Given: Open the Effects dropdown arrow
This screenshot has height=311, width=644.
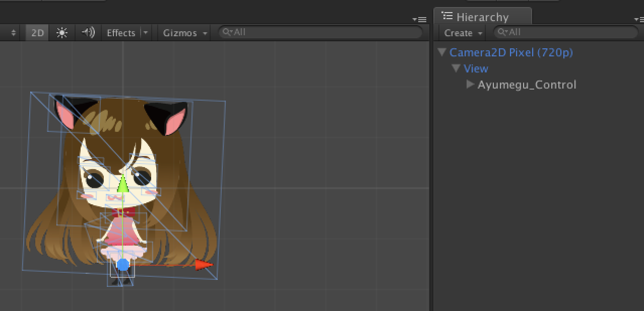Looking at the screenshot, I should pyautogui.click(x=146, y=33).
